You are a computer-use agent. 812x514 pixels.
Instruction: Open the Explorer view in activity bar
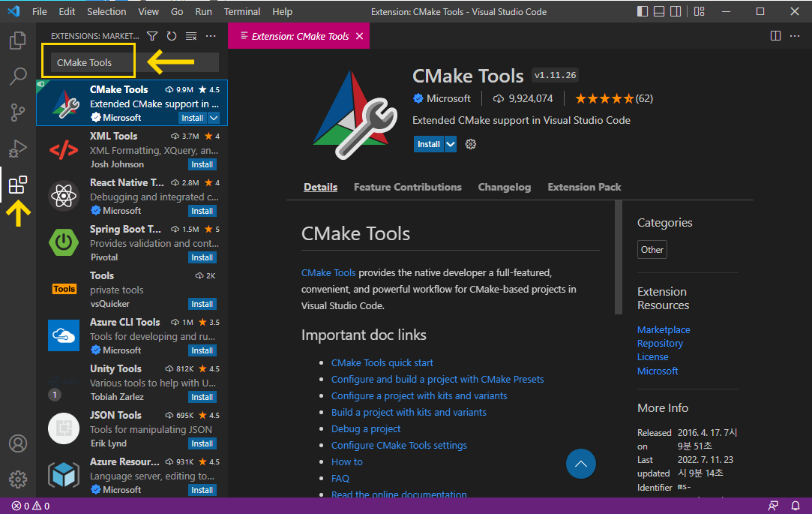pos(17,40)
